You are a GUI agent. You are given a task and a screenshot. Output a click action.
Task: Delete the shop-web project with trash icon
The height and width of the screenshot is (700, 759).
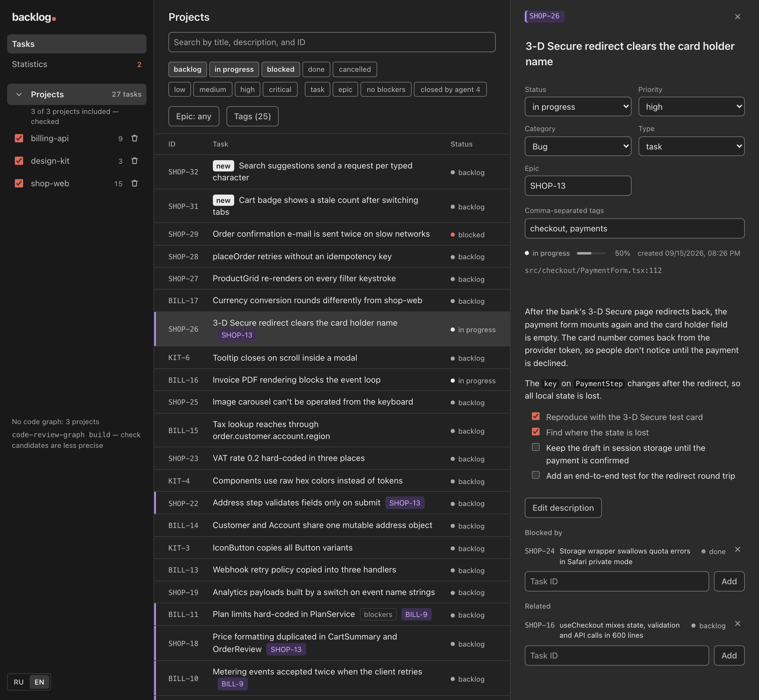tap(134, 183)
